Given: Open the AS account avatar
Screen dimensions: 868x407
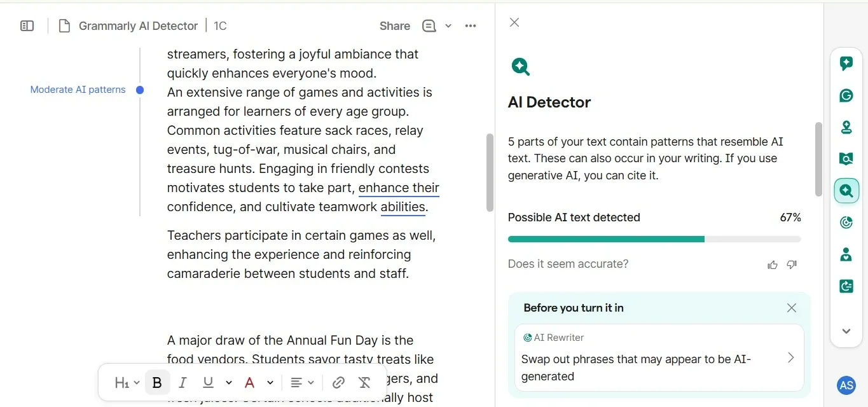Looking at the screenshot, I should (x=846, y=385).
